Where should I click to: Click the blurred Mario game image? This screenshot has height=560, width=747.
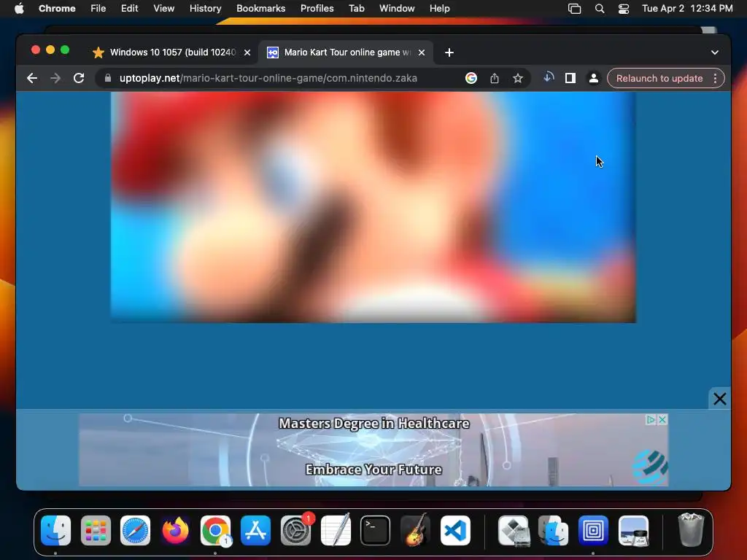tap(373, 207)
